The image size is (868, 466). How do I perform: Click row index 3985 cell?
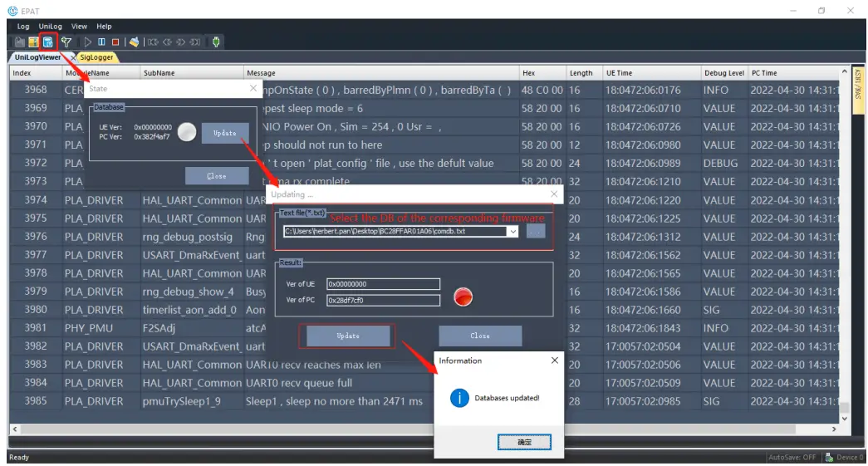point(36,401)
